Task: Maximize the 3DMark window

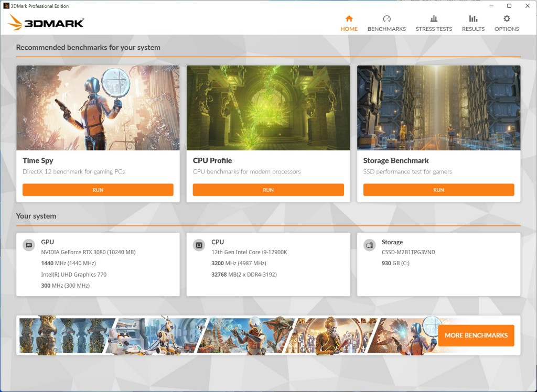Action: tap(509, 6)
